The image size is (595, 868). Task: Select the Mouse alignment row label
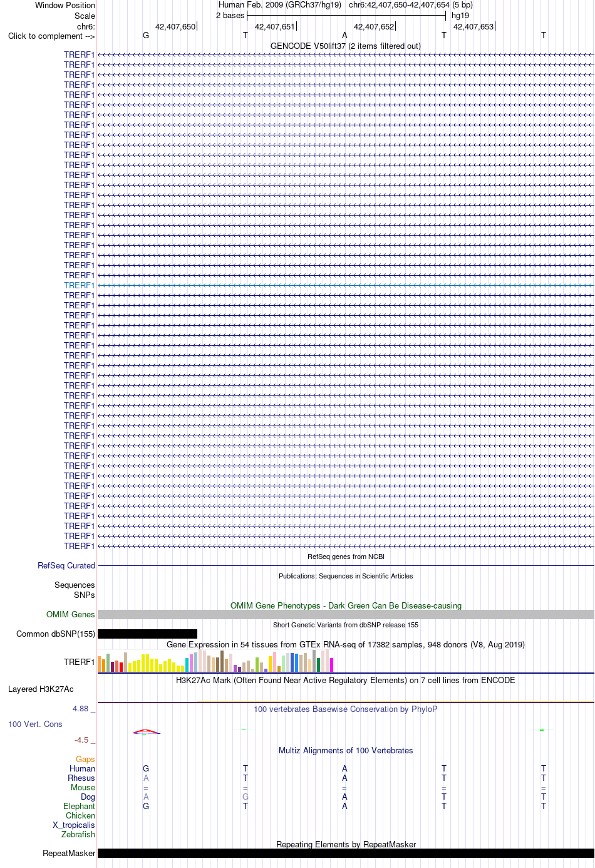click(83, 787)
